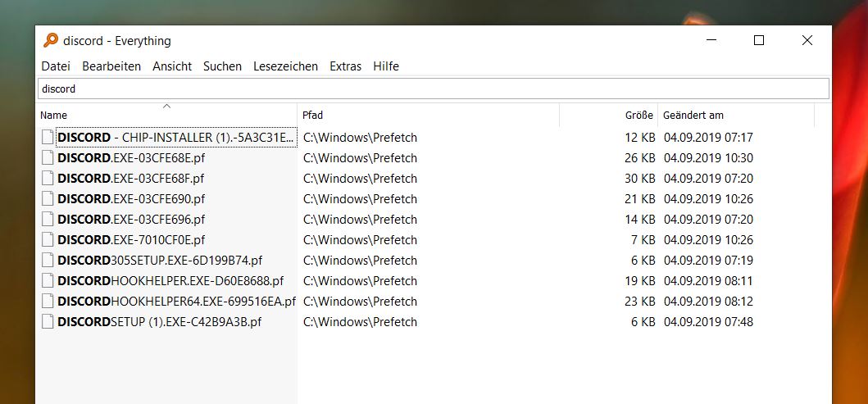This screenshot has height=404, width=868.
Task: Open the Lesezeichen menu
Action: coord(285,66)
